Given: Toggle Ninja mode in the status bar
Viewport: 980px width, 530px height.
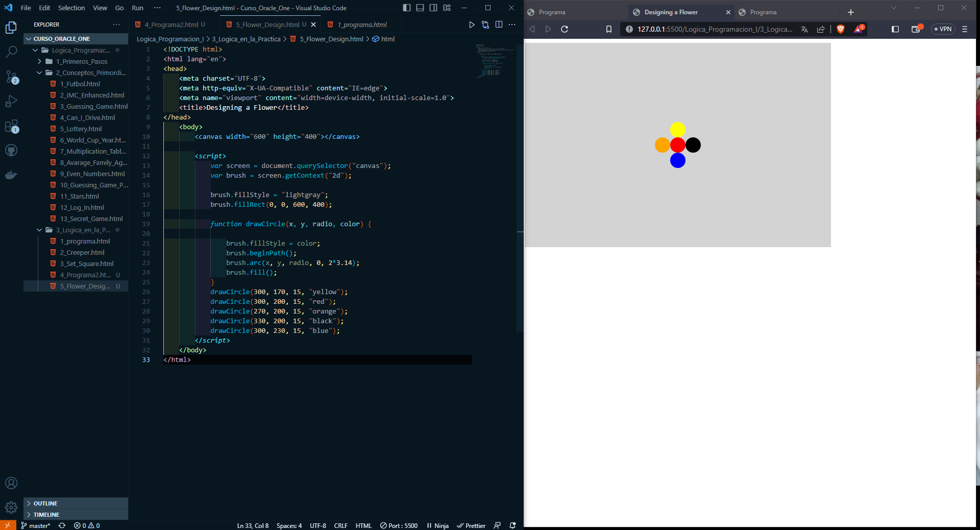Looking at the screenshot, I should 437,525.
